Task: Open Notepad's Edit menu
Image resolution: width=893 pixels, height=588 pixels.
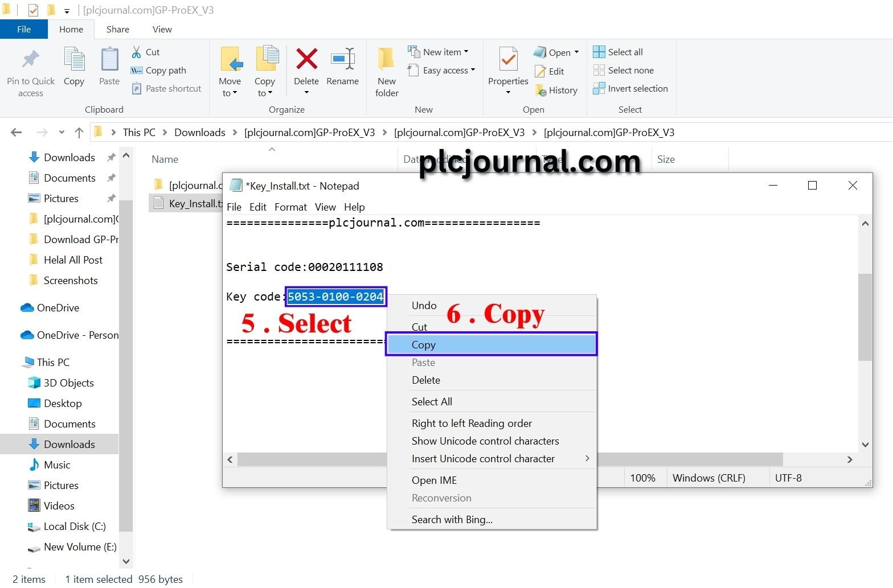Action: pos(257,207)
